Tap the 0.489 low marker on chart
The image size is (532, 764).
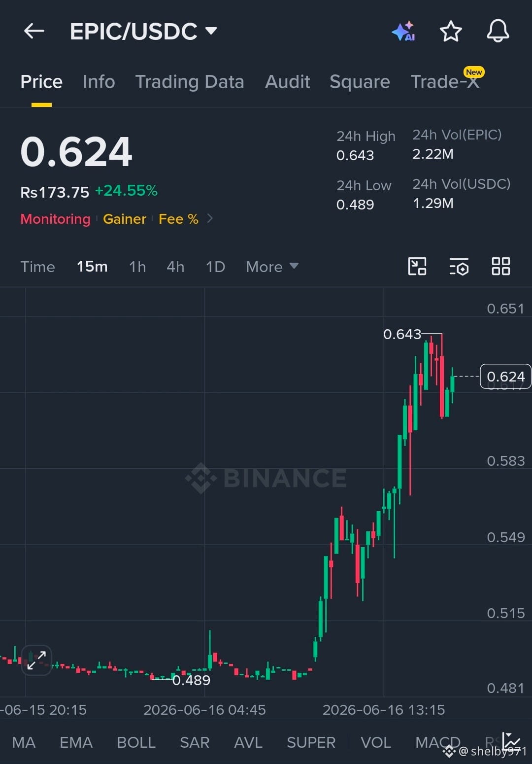click(x=191, y=680)
